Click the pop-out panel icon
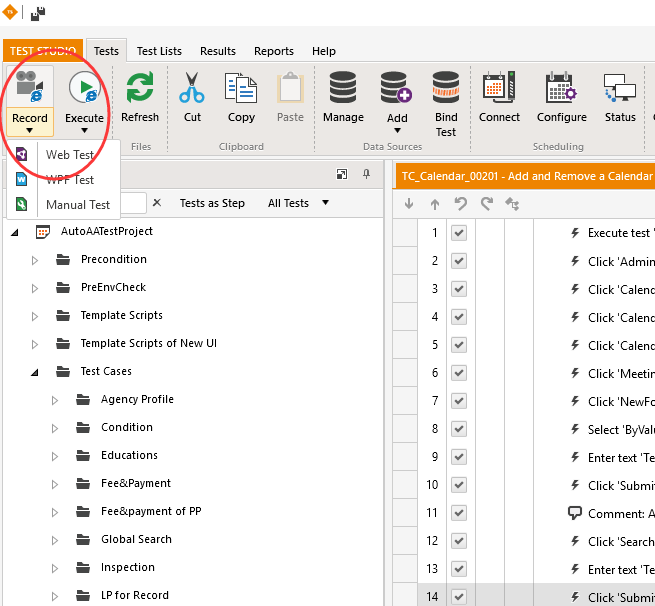 pos(342,174)
